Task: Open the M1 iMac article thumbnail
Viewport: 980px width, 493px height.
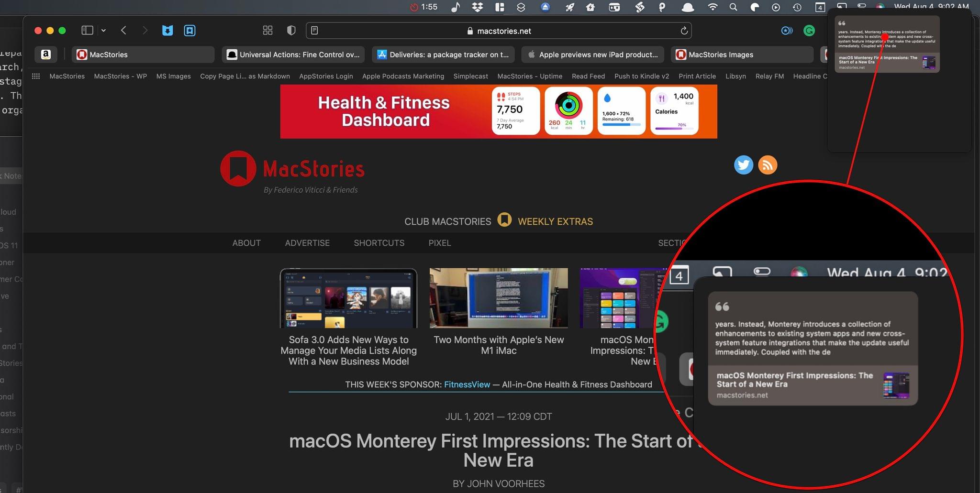Action: pyautogui.click(x=499, y=298)
